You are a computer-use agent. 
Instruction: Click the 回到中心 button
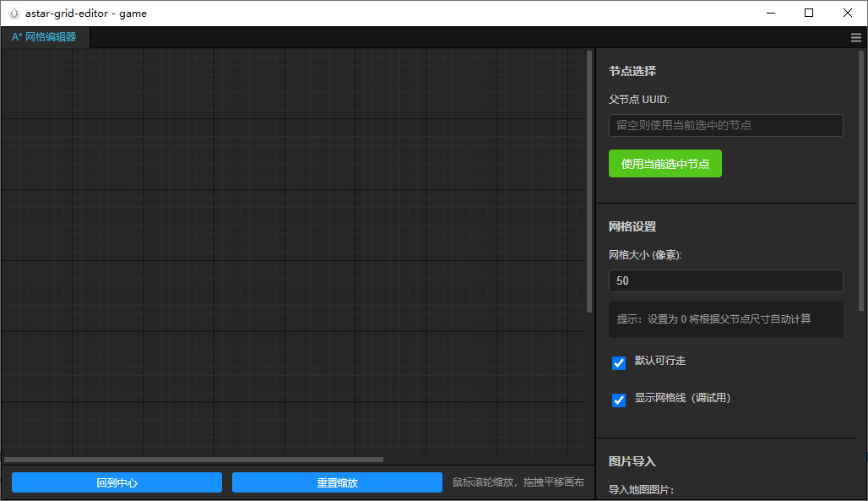pyautogui.click(x=117, y=482)
